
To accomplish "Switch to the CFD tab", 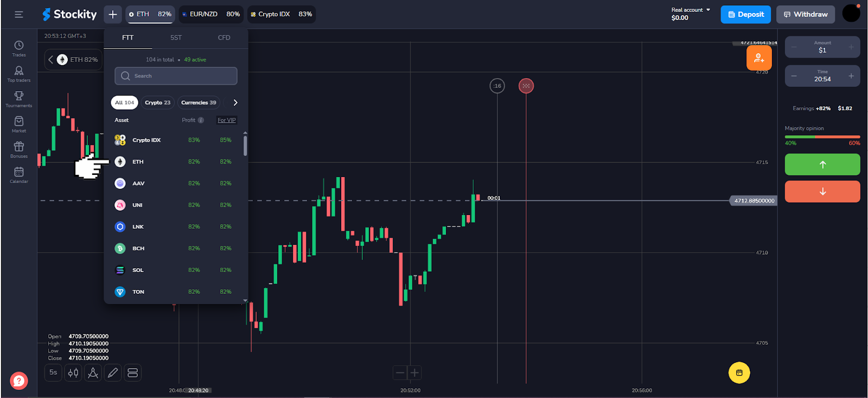I will (224, 37).
